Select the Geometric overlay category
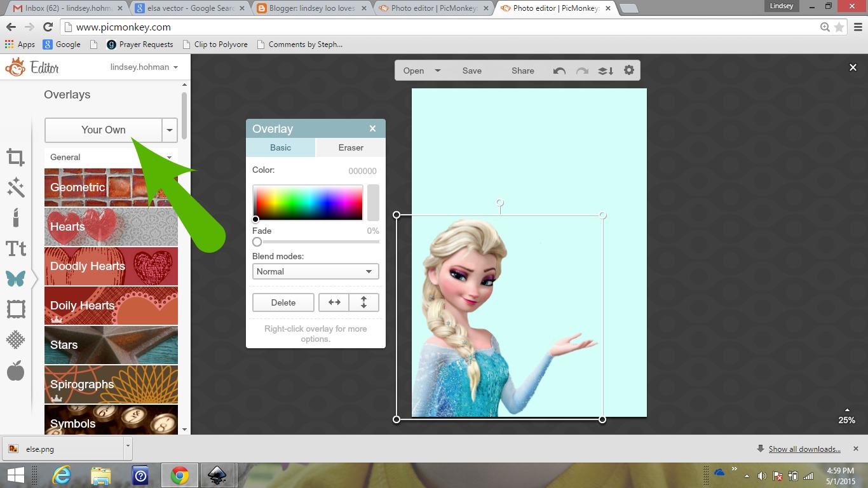 point(111,187)
